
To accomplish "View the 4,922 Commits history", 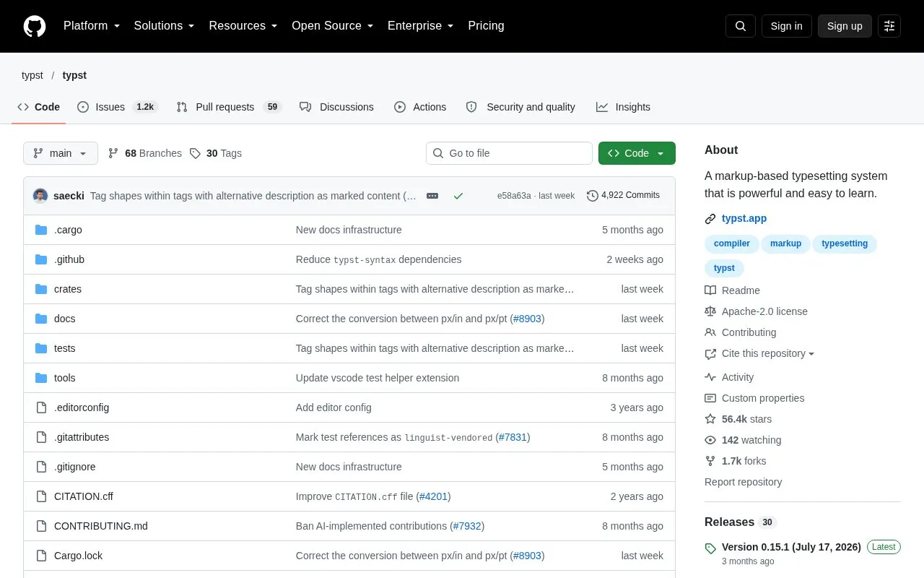I will (x=624, y=195).
